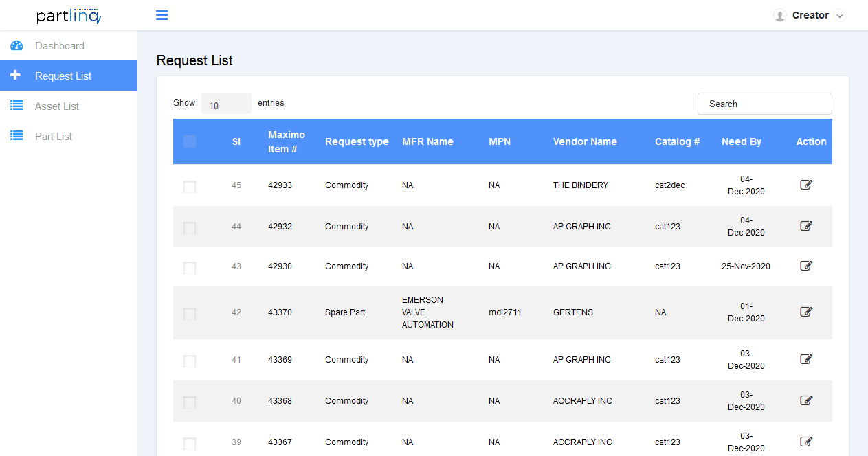Screen dimensions: 868x456
Task: Expand the Creator user dropdown arrow
Action: [x=839, y=16]
